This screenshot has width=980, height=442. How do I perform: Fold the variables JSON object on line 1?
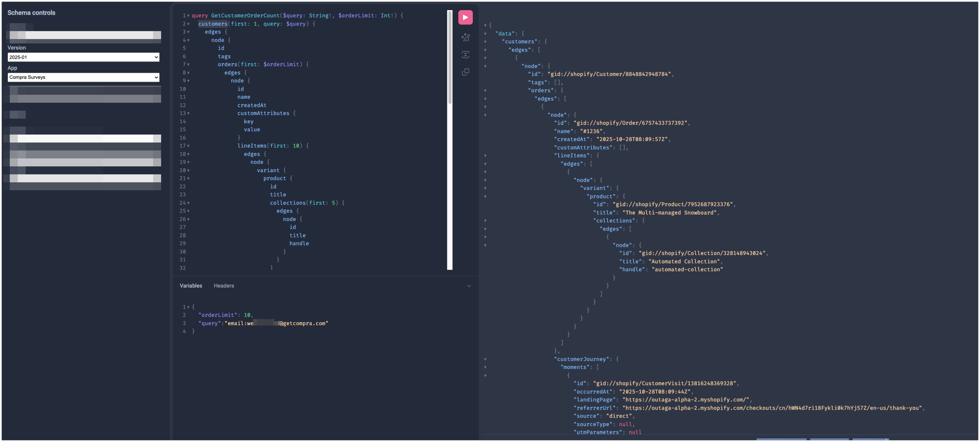[188, 307]
